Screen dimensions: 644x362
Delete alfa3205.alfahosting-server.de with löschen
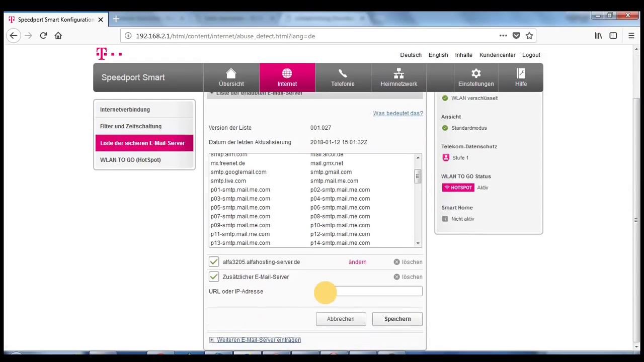click(408, 262)
